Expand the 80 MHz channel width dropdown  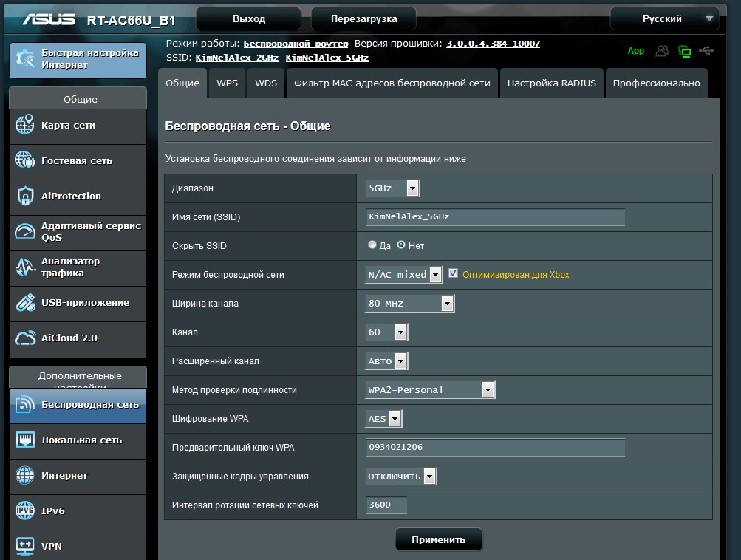[x=410, y=303]
